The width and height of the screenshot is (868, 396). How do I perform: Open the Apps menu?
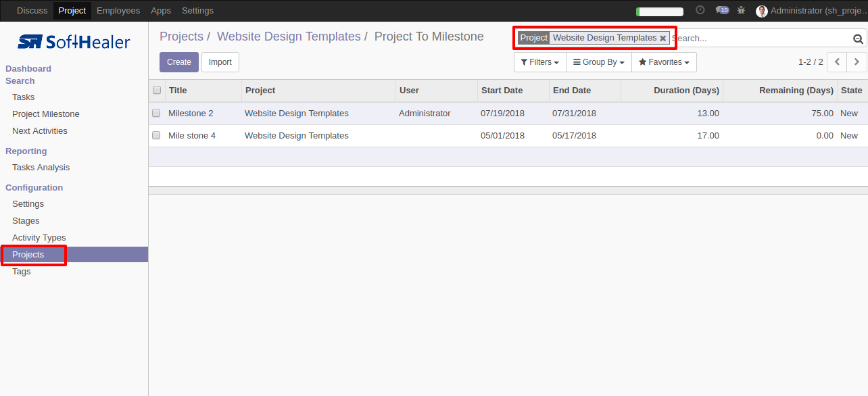pyautogui.click(x=161, y=11)
